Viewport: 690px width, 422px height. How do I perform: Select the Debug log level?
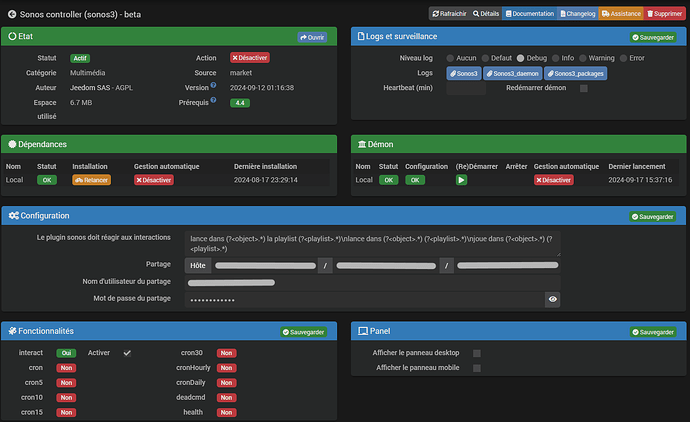[521, 58]
